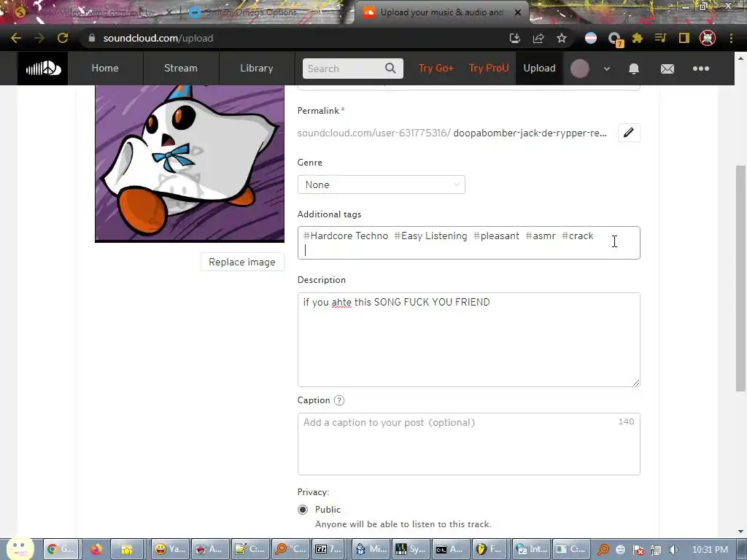The image size is (747, 560).
Task: Click the scrollbar down arrow
Action: [x=740, y=532]
